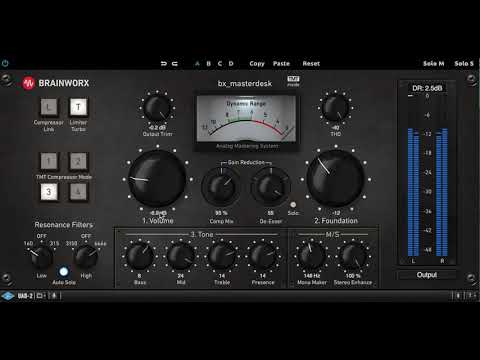Viewport: 480px width, 360px height.
Task: Click the Reset button
Action: tap(311, 63)
